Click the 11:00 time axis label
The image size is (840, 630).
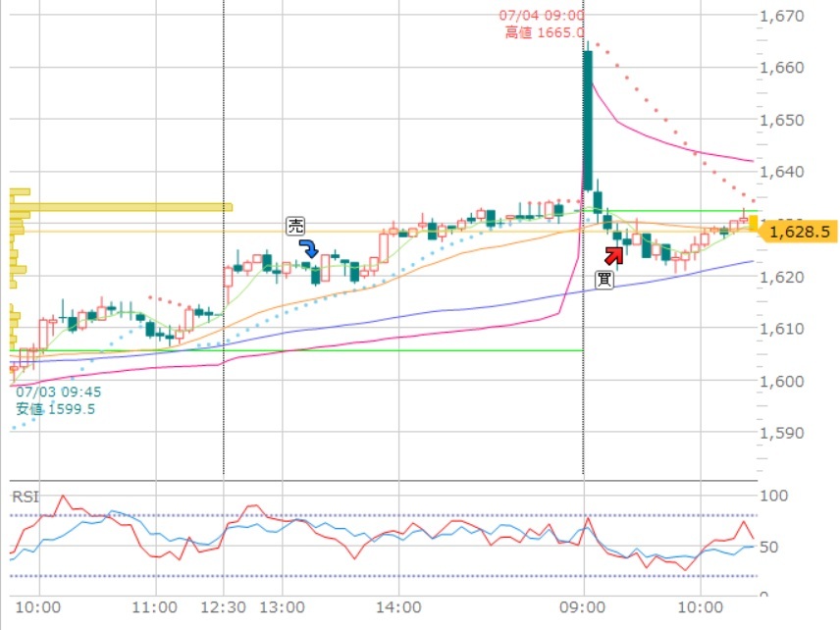pos(155,607)
